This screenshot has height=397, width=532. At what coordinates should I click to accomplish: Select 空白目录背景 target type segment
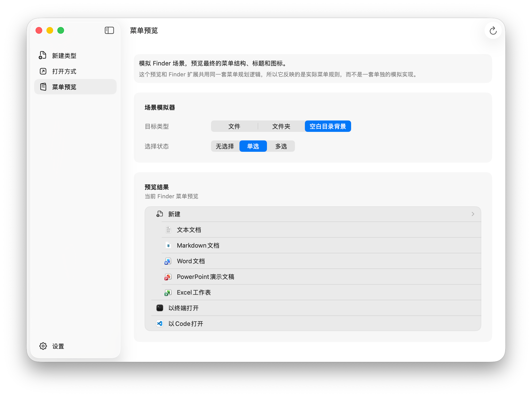(x=328, y=126)
